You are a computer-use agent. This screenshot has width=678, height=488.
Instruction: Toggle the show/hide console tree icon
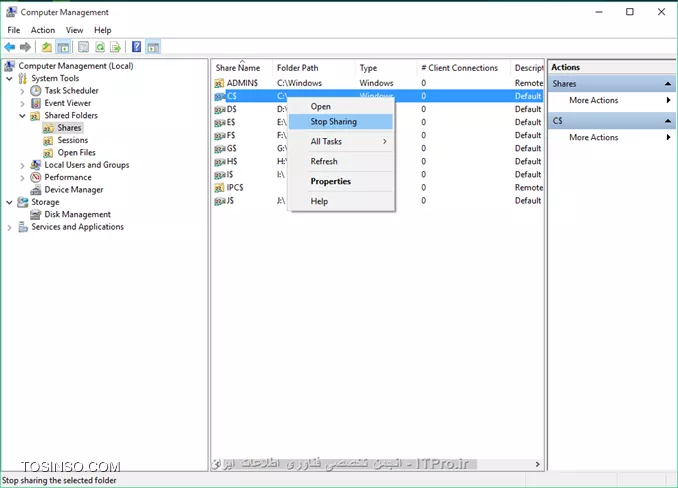click(63, 47)
